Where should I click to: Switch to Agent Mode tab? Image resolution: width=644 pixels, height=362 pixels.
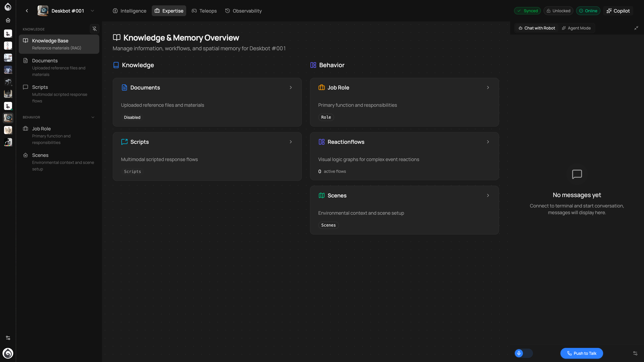point(576,28)
